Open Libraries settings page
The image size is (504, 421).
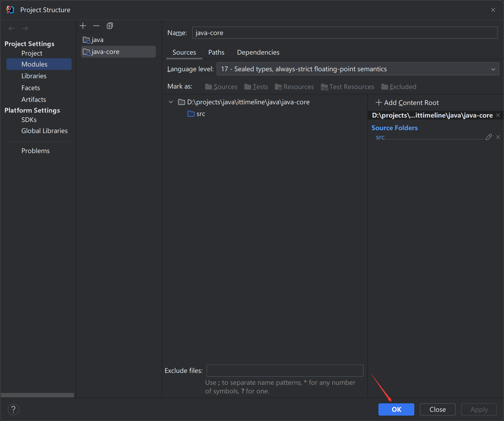tap(34, 76)
